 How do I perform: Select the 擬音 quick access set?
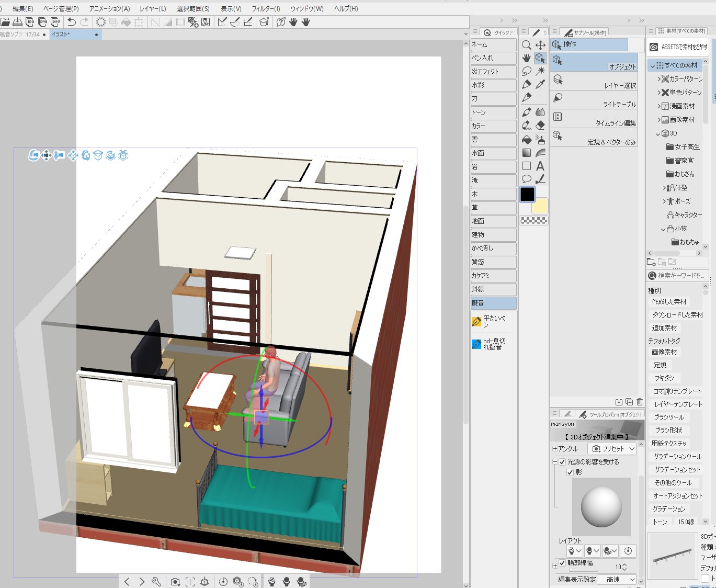(x=493, y=303)
